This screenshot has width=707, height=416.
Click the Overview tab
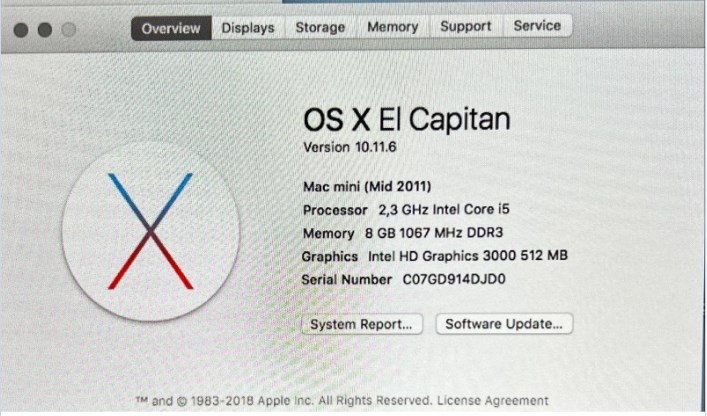170,28
